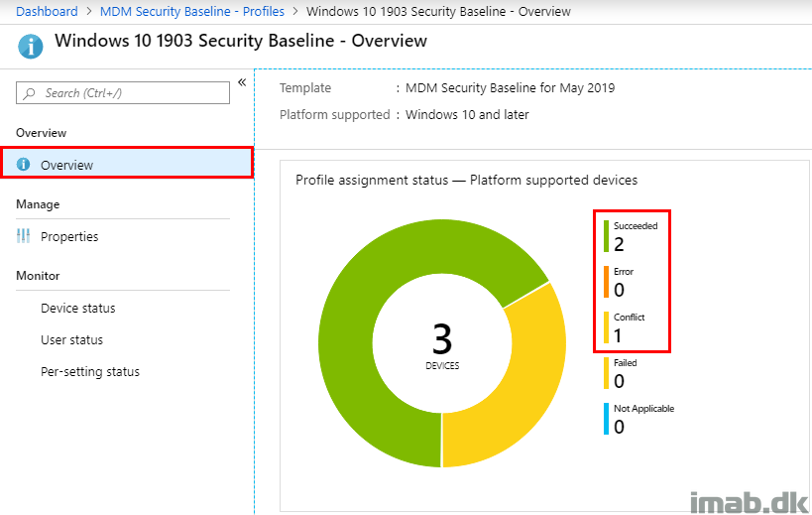Focus the Search (Ctrl+/) field

point(123,92)
